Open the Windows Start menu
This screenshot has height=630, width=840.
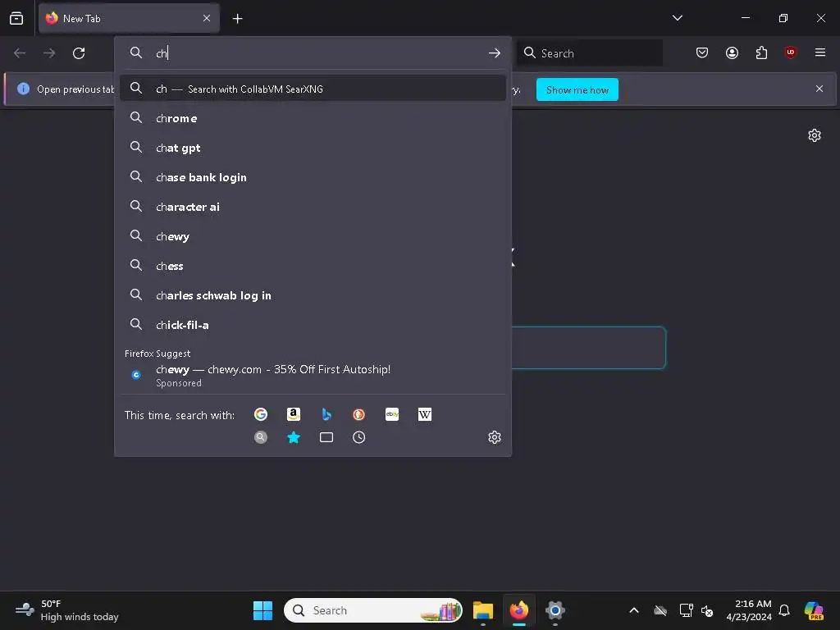point(262,610)
